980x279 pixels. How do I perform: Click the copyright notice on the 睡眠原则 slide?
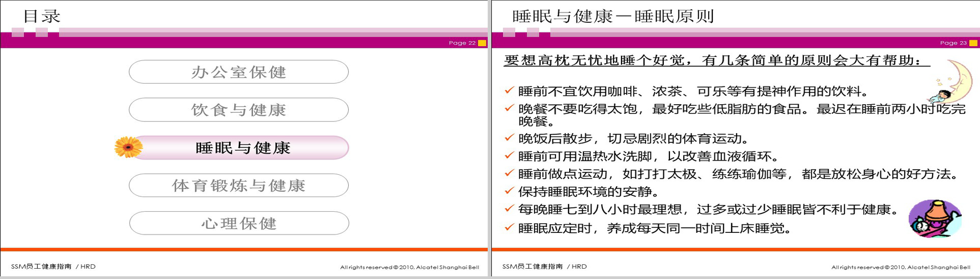(901, 267)
